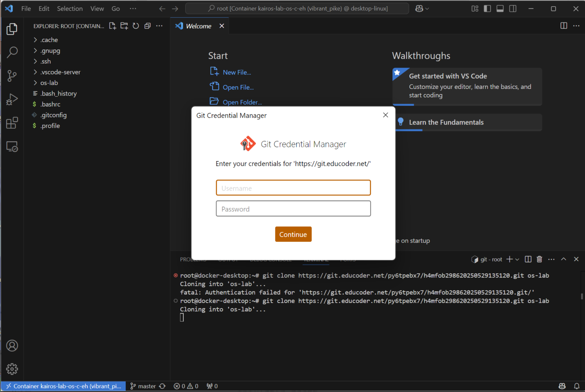Open the Selection menu
The image size is (585, 392).
pyautogui.click(x=70, y=8)
